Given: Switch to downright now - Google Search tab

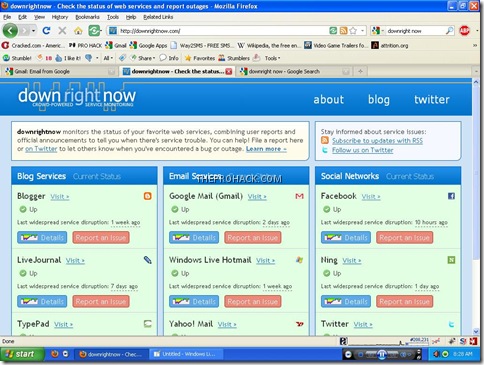Looking at the screenshot, I should click(294, 71).
